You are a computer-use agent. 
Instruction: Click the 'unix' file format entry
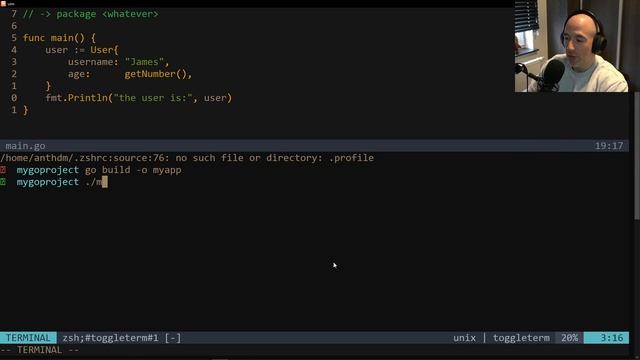coord(464,338)
